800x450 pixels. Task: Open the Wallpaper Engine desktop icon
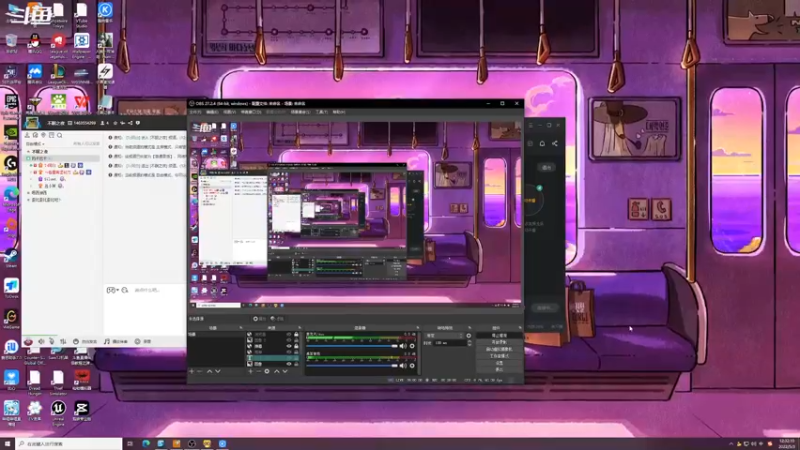pyautogui.click(x=82, y=41)
